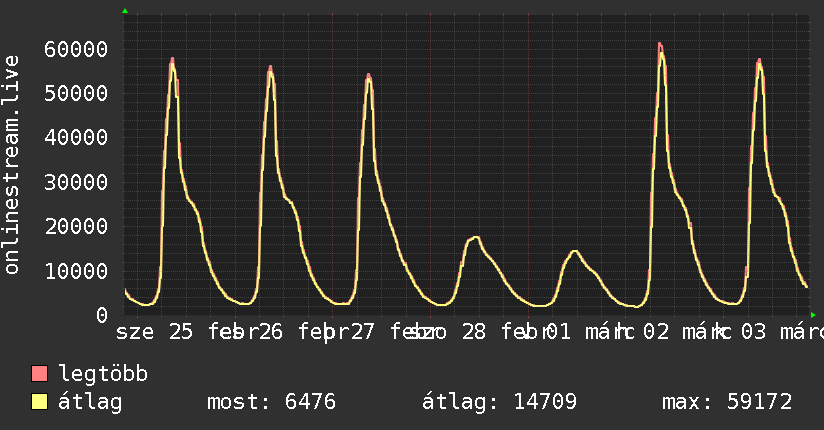Click the green arrow atop the y-axis

click(125, 11)
